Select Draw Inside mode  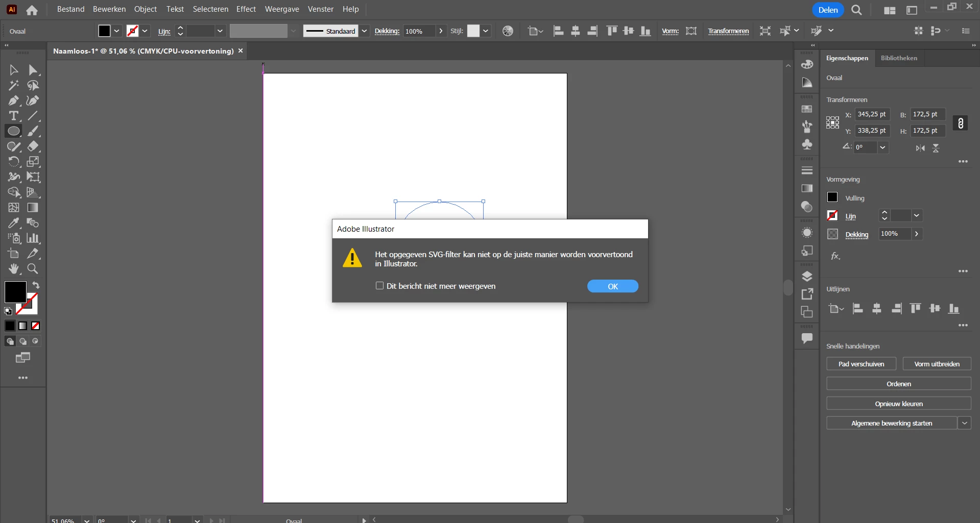pos(36,341)
